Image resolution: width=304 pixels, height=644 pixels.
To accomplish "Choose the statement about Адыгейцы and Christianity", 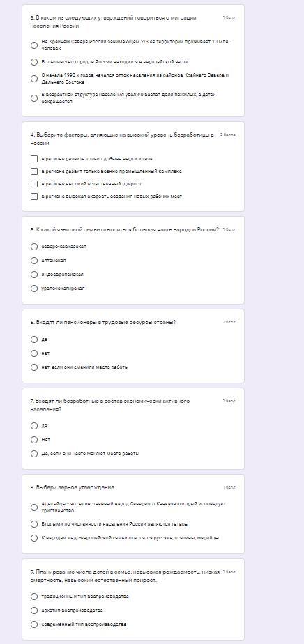I will pos(34,507).
